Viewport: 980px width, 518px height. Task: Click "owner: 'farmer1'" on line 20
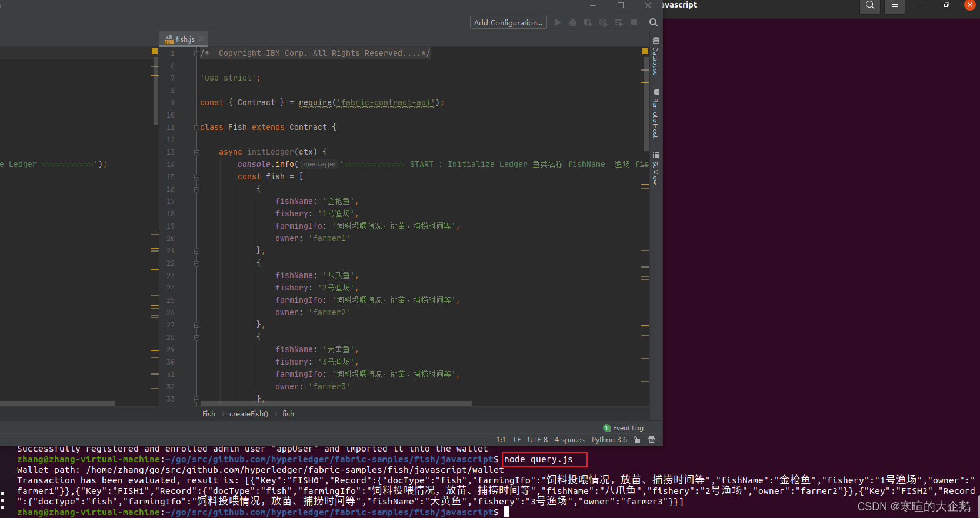point(312,239)
